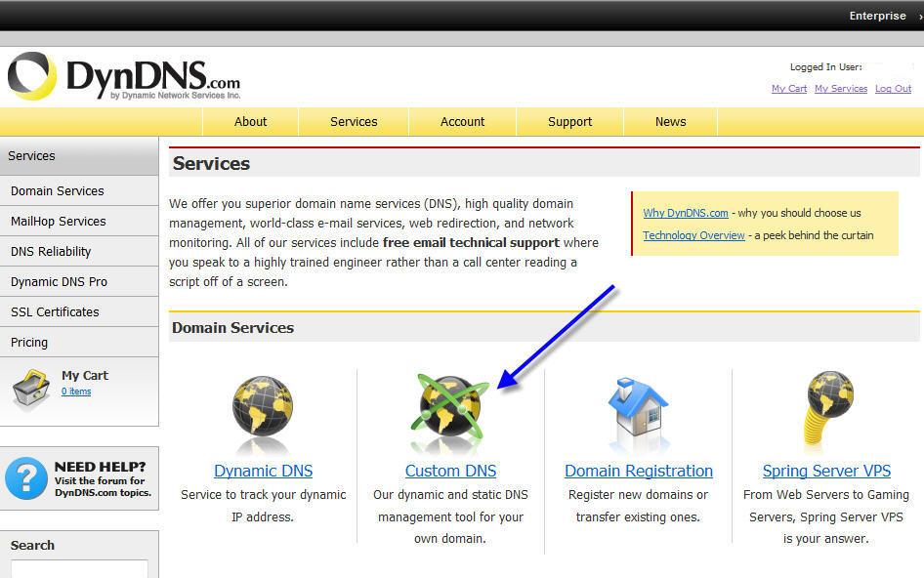Image resolution: width=924 pixels, height=578 pixels.
Task: Open the Why DynDNS.com link
Action: pyautogui.click(x=686, y=213)
